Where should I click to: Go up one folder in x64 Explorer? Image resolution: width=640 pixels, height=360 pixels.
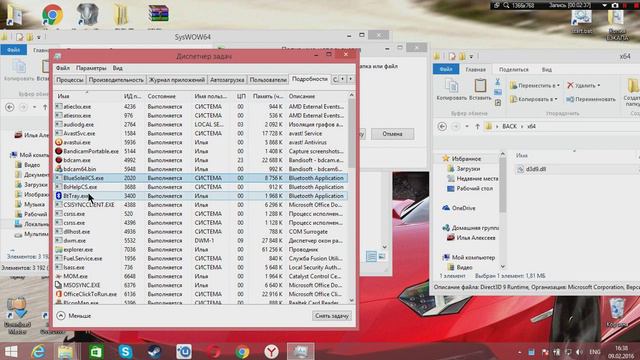pyautogui.click(x=477, y=127)
